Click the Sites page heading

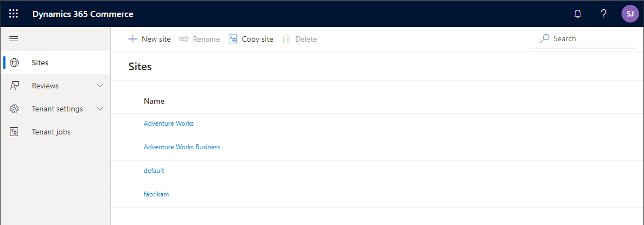click(140, 66)
